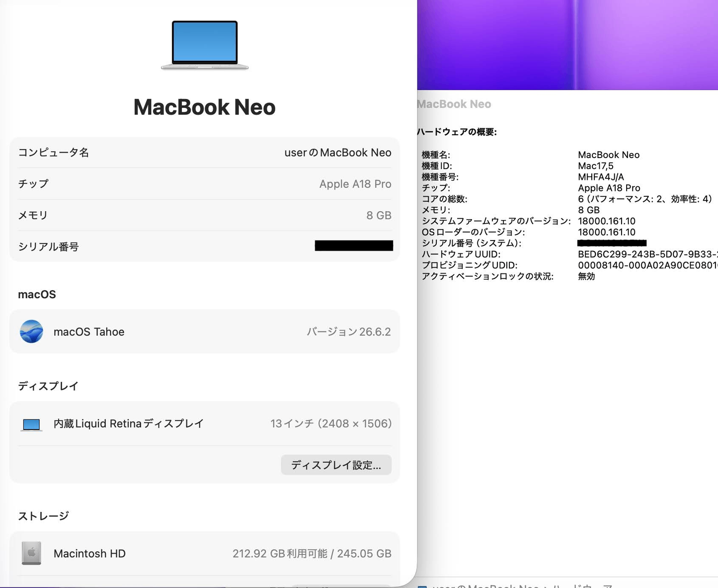Click the 無効 activation lock status value
This screenshot has height=588, width=718.
586,276
